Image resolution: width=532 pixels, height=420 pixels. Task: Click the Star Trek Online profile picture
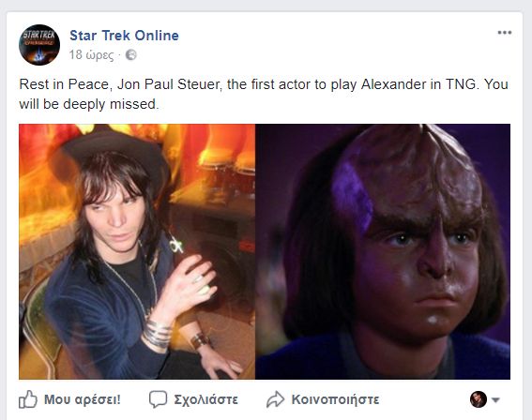pyautogui.click(x=39, y=45)
